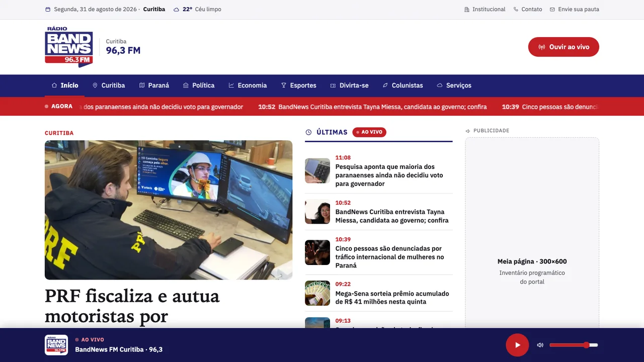644x362 pixels.
Task: Open thumbnail of the 11:08 voting poll story
Action: tap(317, 170)
